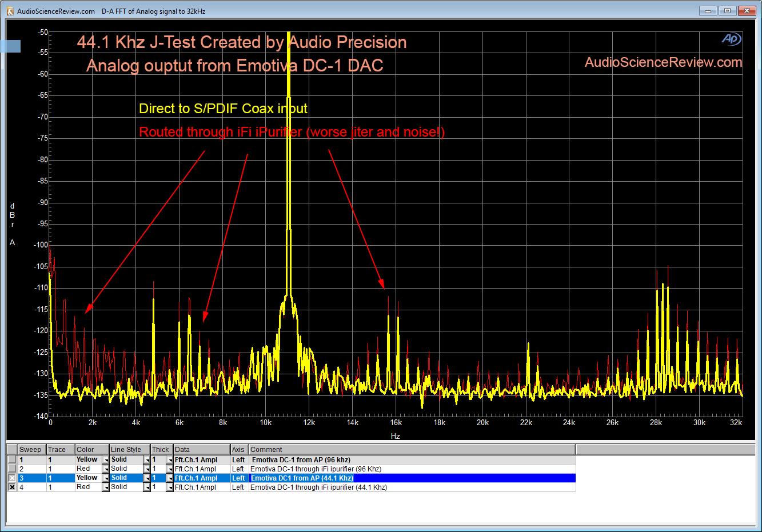Open Thick dropdown for sweep 2

pyautogui.click(x=170, y=469)
